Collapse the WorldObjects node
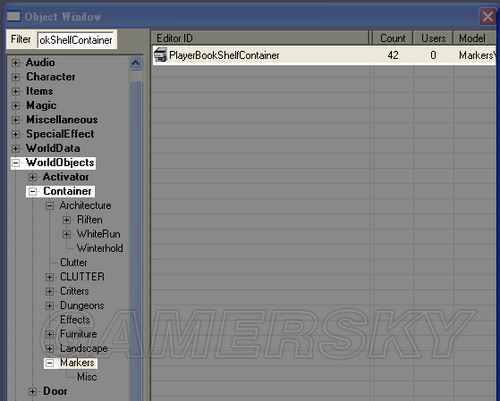 [15, 163]
